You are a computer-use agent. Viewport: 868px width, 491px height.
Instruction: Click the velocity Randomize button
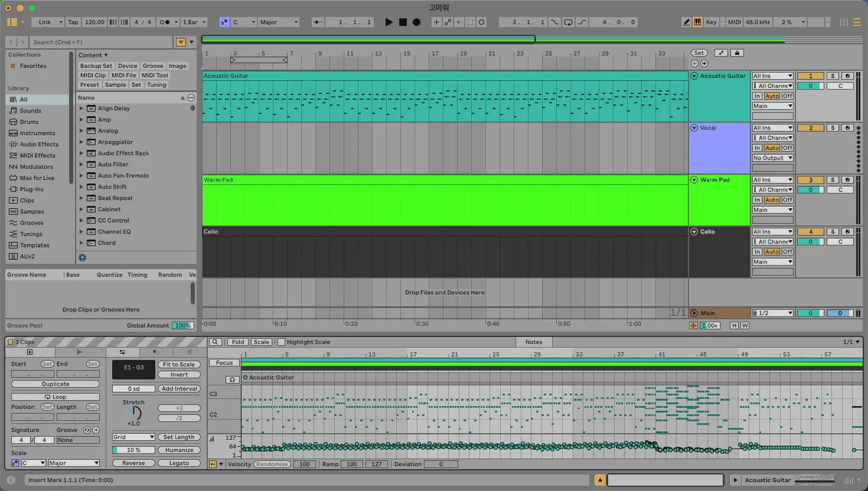272,464
